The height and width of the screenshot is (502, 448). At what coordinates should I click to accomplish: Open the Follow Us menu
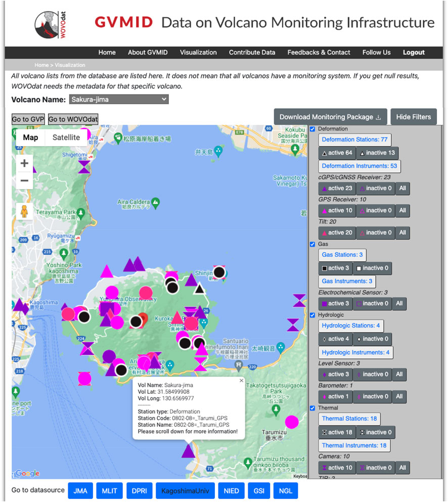tap(376, 53)
